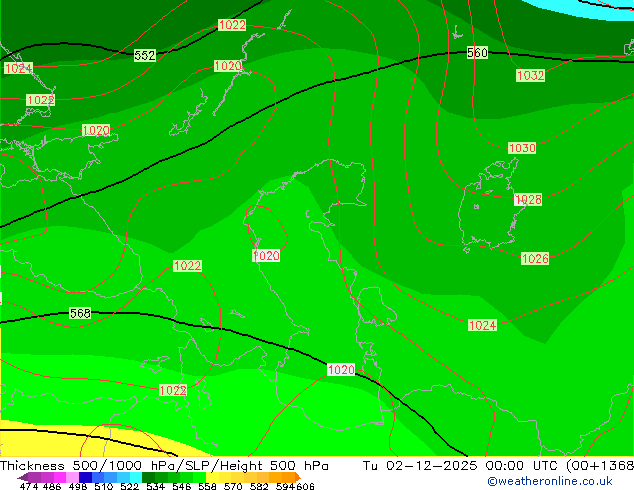Click the 594 legend value
Viewport: 634px width, 490px height.
(x=285, y=486)
